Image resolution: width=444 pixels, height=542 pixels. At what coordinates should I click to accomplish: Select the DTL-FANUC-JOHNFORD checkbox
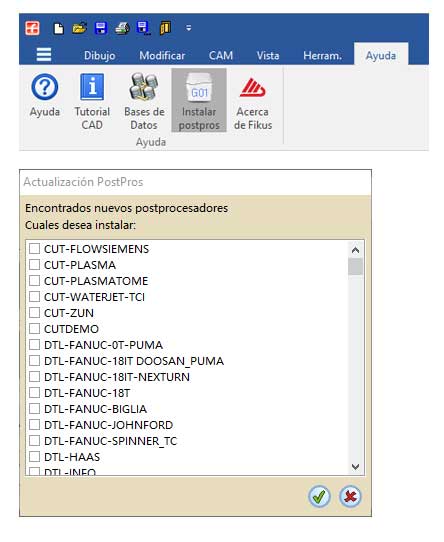tap(34, 424)
